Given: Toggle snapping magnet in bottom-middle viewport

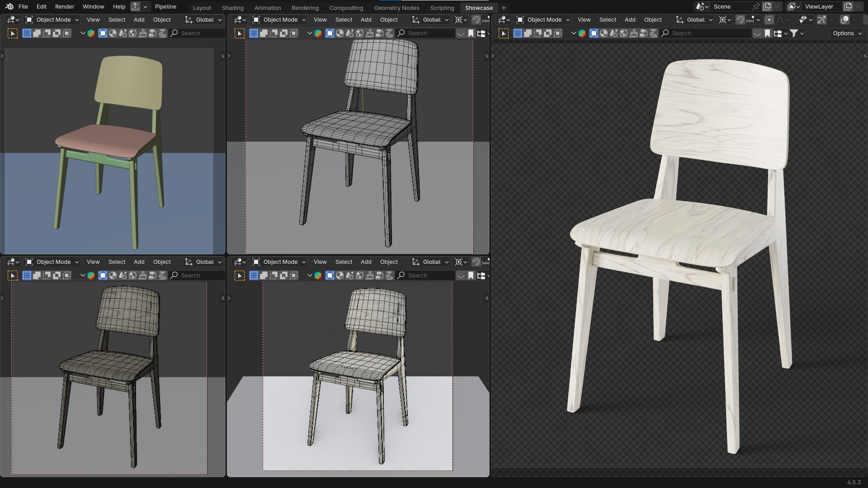Looking at the screenshot, I should click(476, 262).
